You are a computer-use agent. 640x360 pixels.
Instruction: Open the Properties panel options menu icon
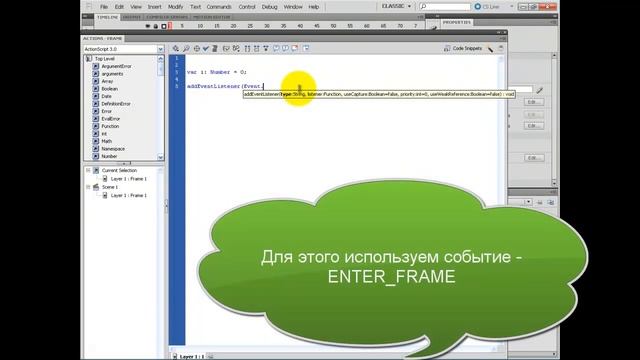(x=553, y=22)
